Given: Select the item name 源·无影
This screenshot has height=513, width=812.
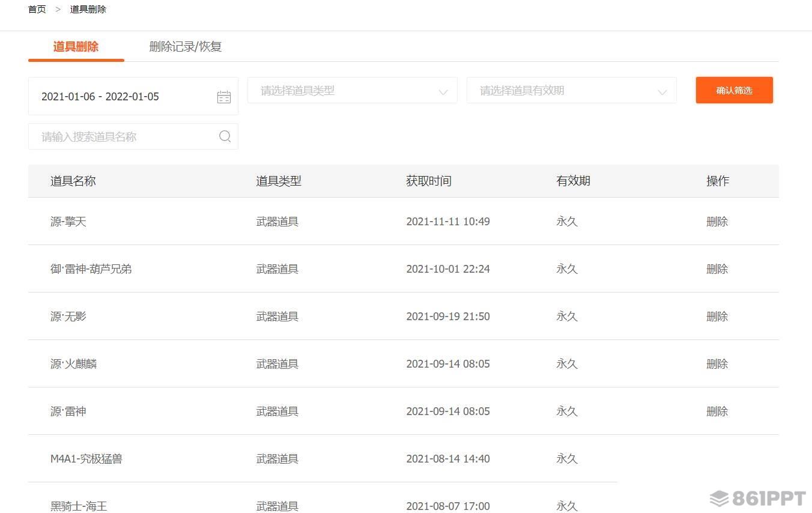Looking at the screenshot, I should click(68, 317).
